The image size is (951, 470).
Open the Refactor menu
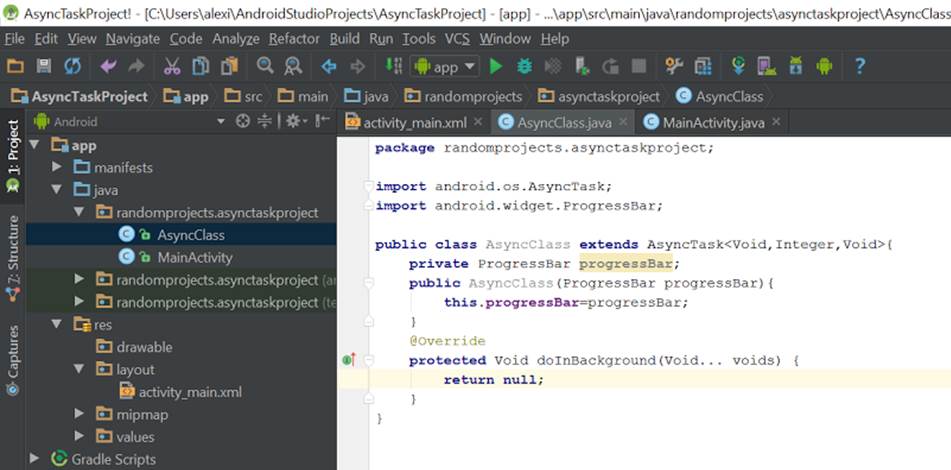[x=294, y=39]
